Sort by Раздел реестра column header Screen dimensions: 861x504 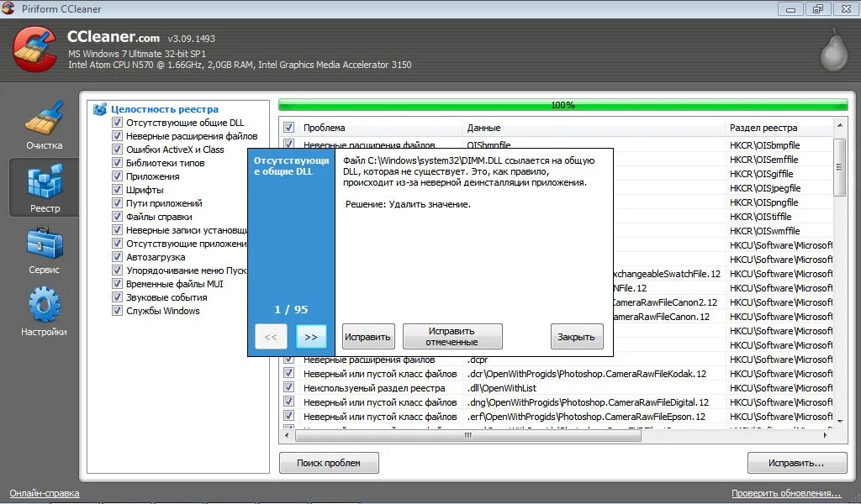[779, 128]
